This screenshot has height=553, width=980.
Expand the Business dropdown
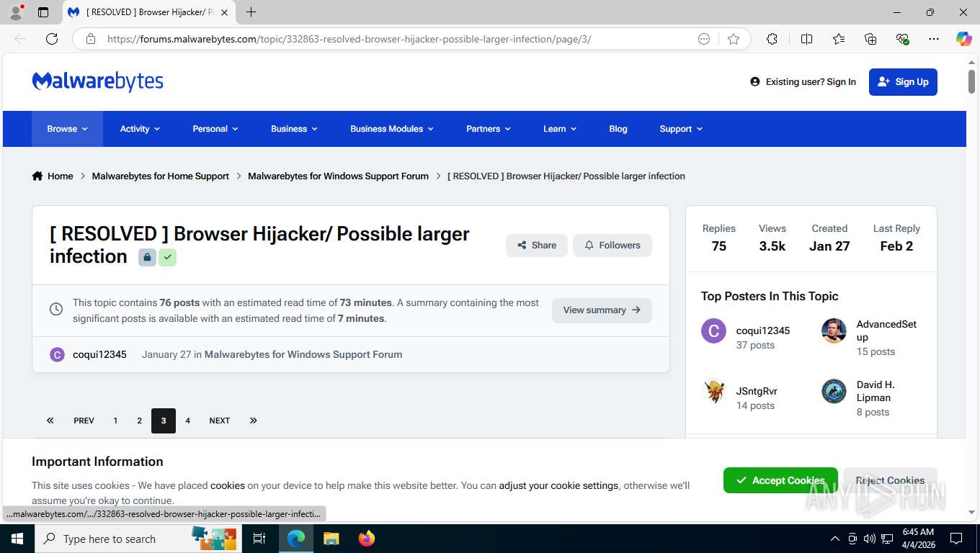pyautogui.click(x=294, y=129)
